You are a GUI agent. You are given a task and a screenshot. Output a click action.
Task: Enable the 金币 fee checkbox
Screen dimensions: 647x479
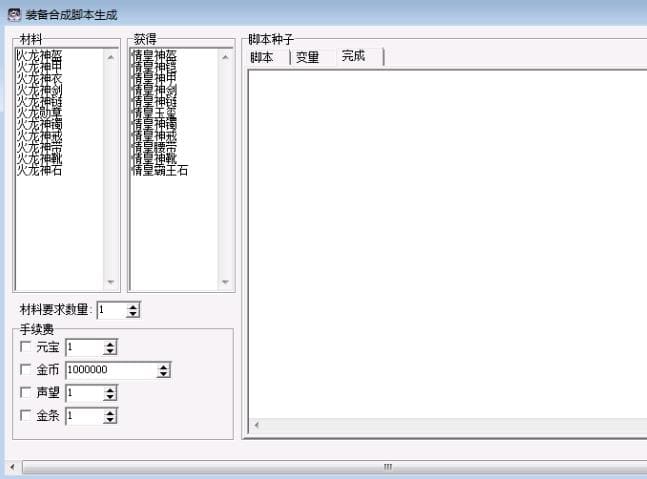(26, 369)
